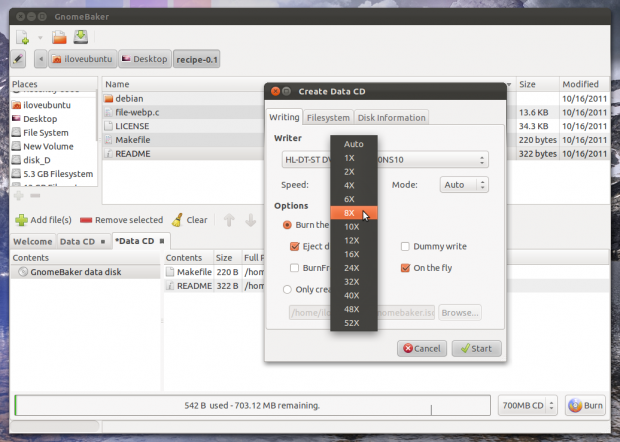
Task: Sort by Modified column header
Action: (584, 84)
